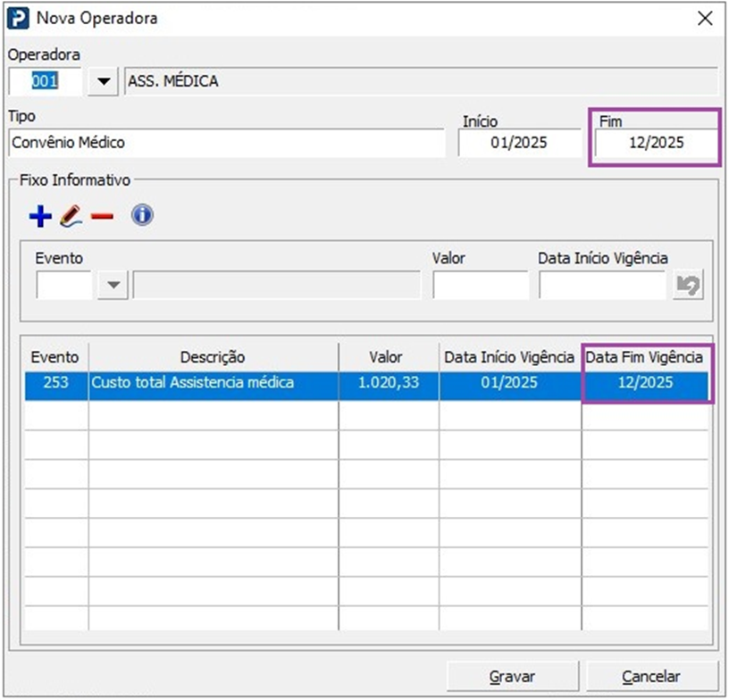Click the Nova Operadora app logo icon
Screen dimensions: 729x700
point(18,19)
